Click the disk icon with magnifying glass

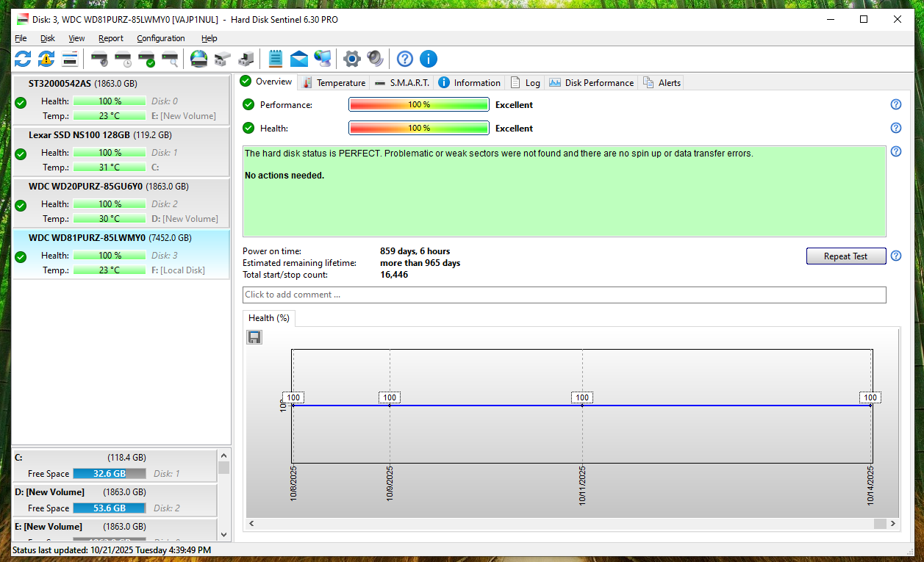(x=170, y=59)
